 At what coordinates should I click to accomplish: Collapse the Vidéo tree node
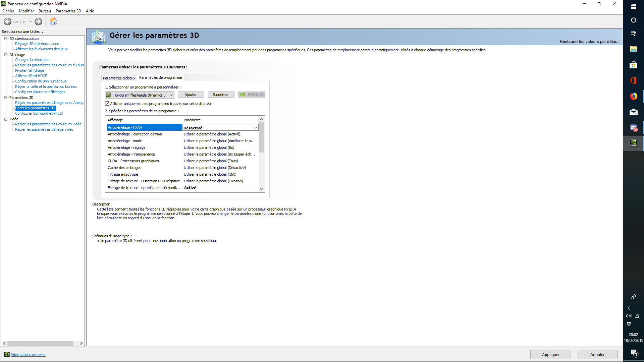tap(6, 119)
